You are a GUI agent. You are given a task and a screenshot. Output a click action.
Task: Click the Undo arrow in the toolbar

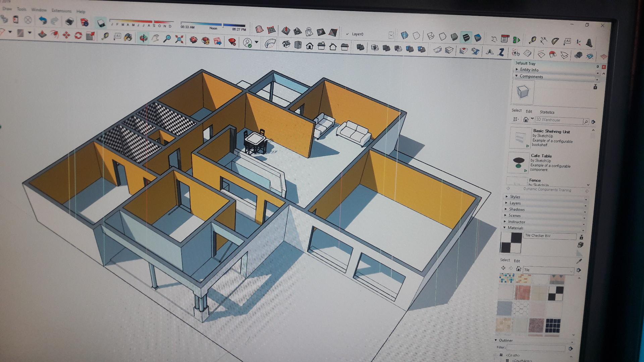(43, 20)
